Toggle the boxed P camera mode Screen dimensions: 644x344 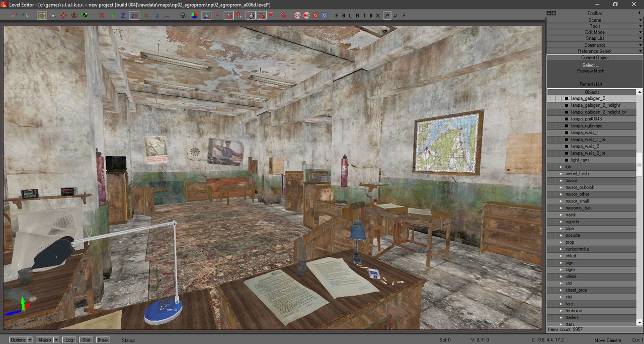coord(387,16)
